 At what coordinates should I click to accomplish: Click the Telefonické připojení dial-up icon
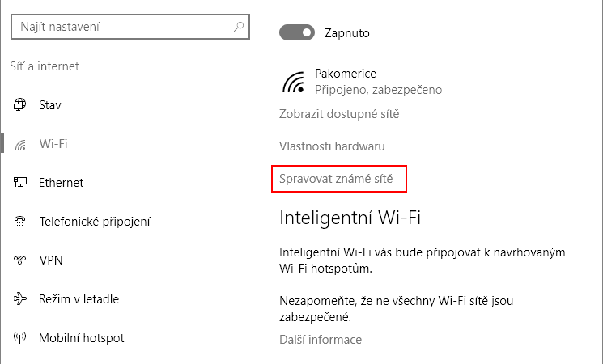pos(19,221)
